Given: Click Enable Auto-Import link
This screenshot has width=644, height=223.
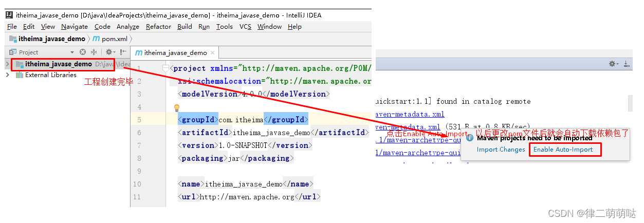Looking at the screenshot, I should pos(563,150).
